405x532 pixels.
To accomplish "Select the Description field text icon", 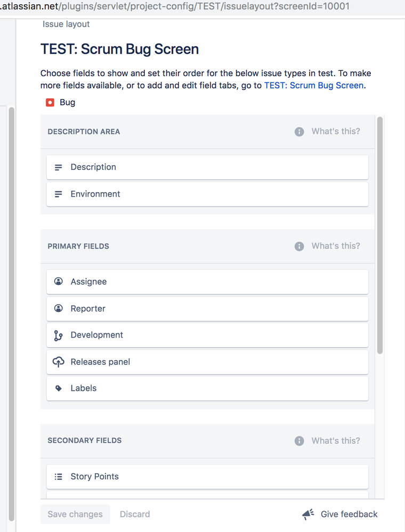I will (x=58, y=167).
